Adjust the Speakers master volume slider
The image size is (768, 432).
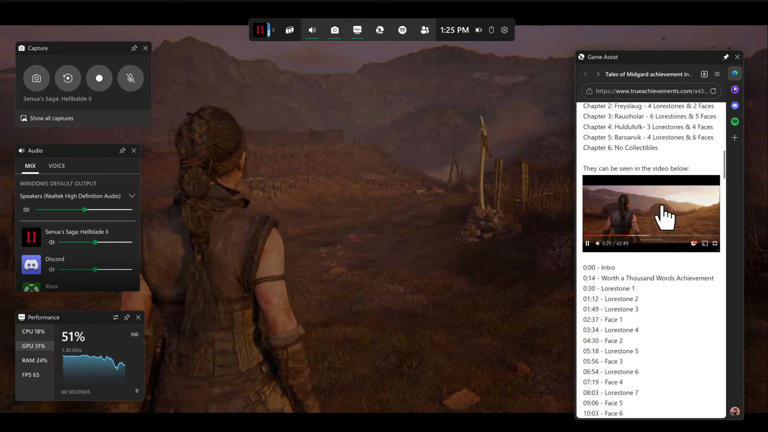[84, 210]
